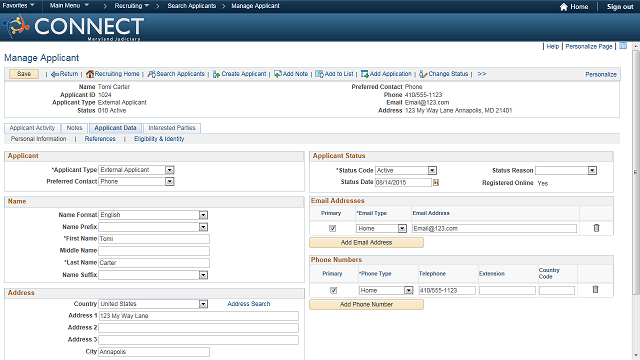Switch to the Interested Parties tab

coord(172,128)
